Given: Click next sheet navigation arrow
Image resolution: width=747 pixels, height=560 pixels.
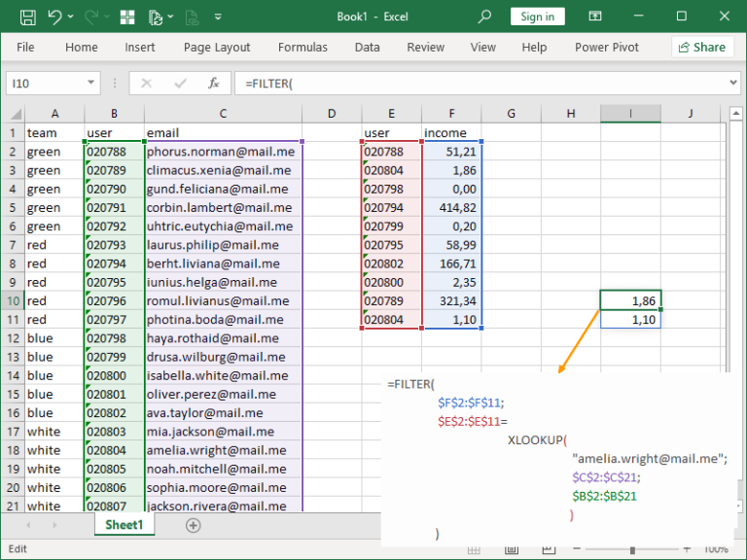Looking at the screenshot, I should coord(54,525).
